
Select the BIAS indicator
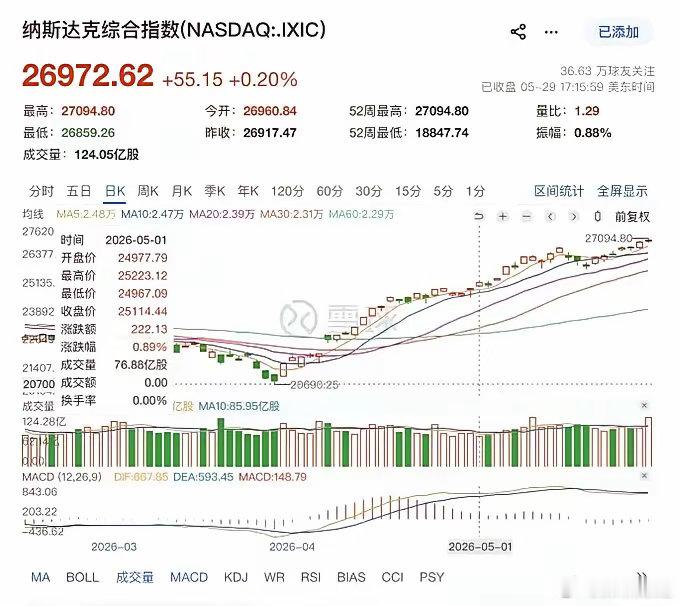[x=351, y=577]
